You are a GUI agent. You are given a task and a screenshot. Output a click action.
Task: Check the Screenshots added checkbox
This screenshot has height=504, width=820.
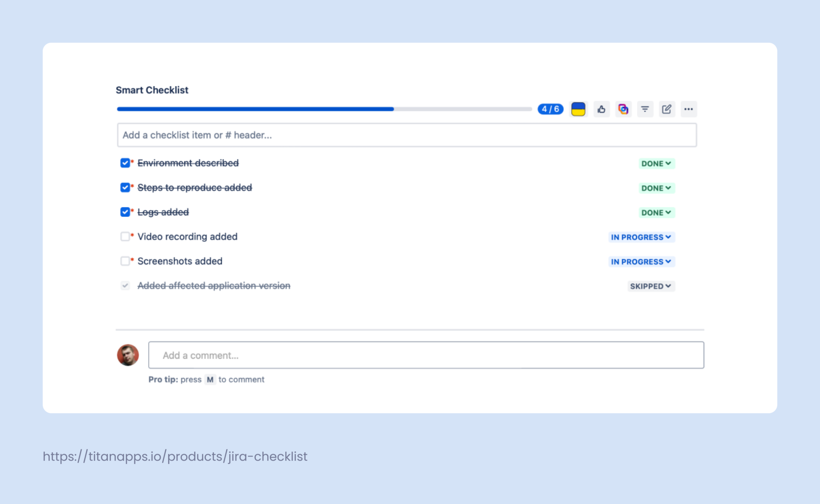(125, 261)
